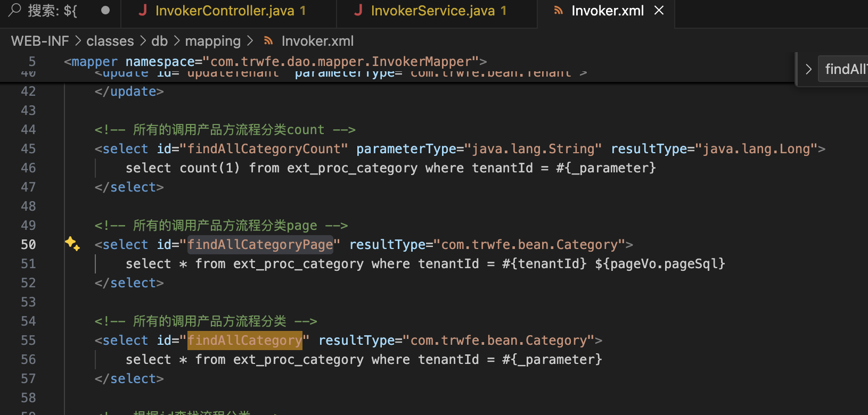Open the WEB-INF breadcrumb dropdown

pos(40,41)
